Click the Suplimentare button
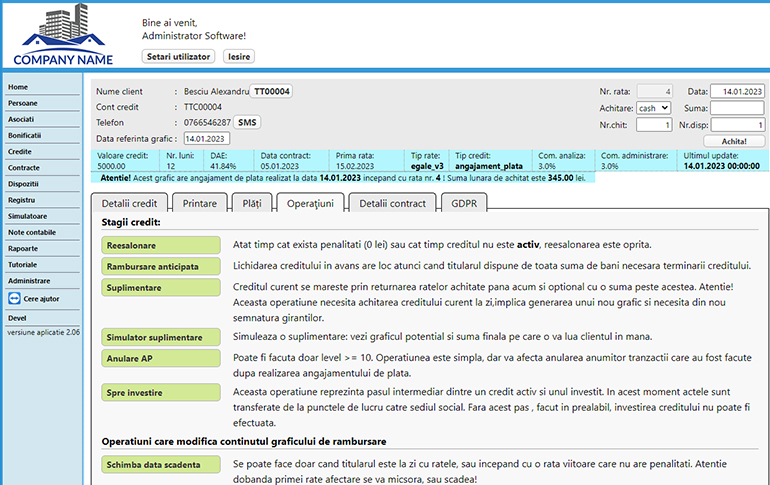Screen dimensions: 770x485 (161, 288)
